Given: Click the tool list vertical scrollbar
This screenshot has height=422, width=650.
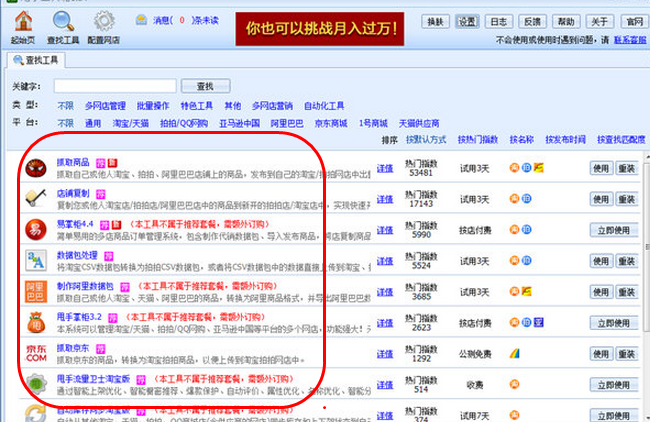Looking at the screenshot, I should pyautogui.click(x=646, y=249).
